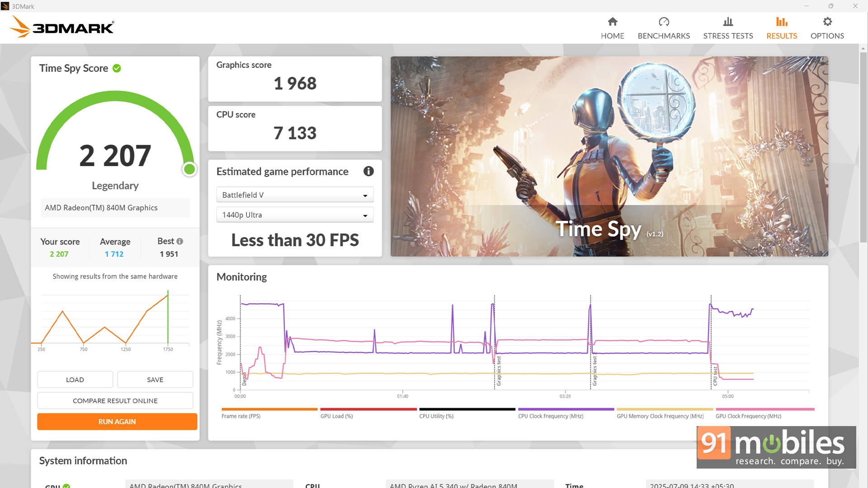Open Benchmarks gauge icon

(x=664, y=22)
